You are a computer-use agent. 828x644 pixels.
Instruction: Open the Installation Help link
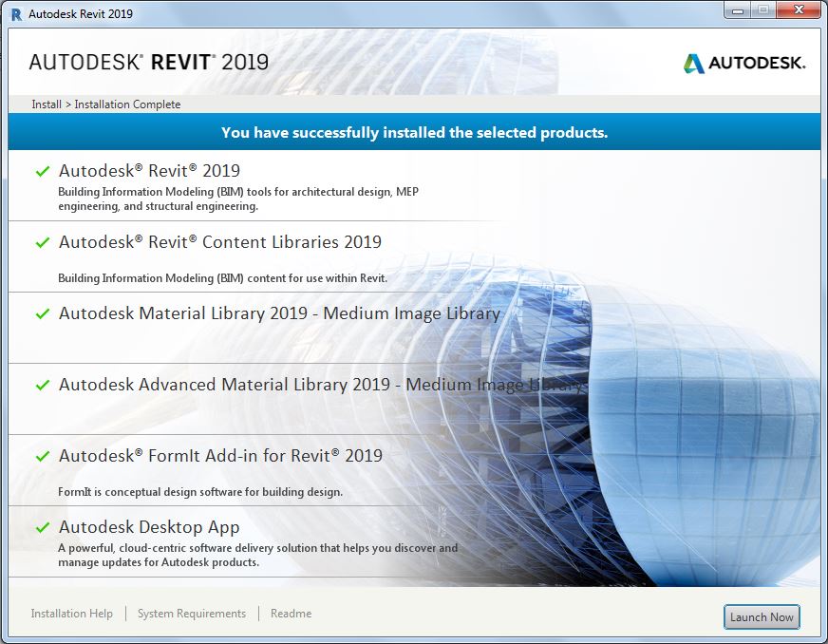click(x=71, y=614)
